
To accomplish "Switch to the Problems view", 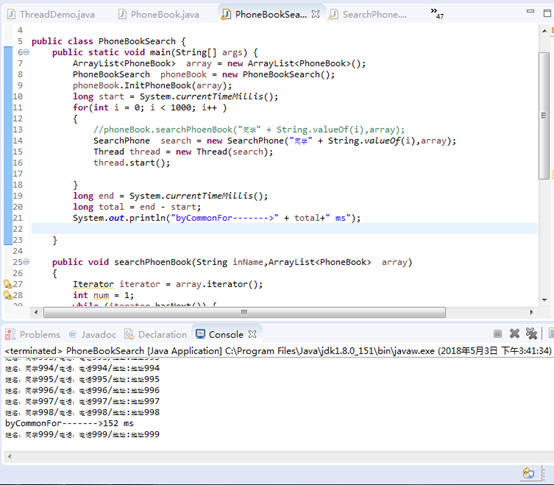I will click(33, 334).
